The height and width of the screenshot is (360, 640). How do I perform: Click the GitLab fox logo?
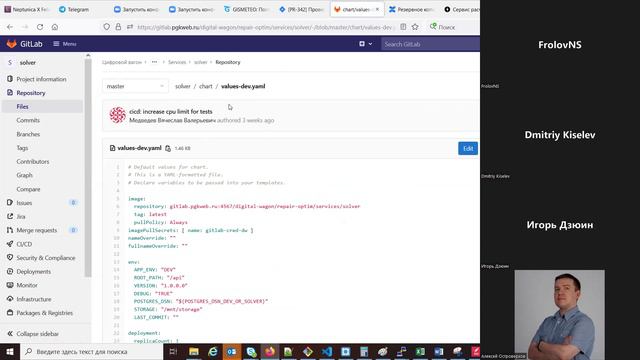11,44
